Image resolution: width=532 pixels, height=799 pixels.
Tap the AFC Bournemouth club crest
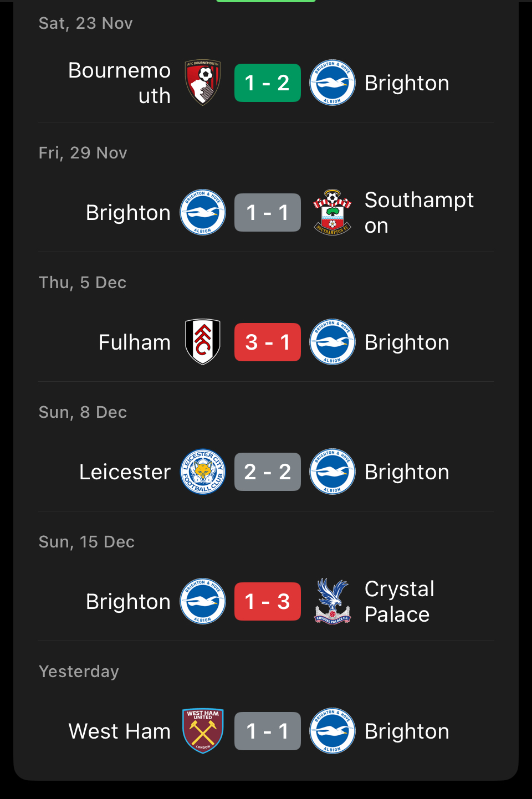(x=203, y=83)
